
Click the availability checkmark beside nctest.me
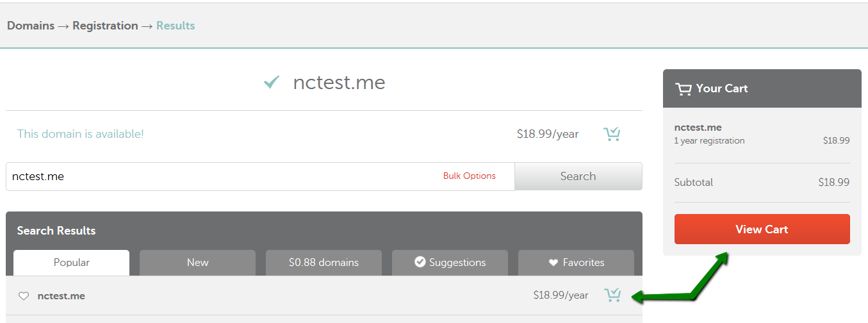coord(272,82)
